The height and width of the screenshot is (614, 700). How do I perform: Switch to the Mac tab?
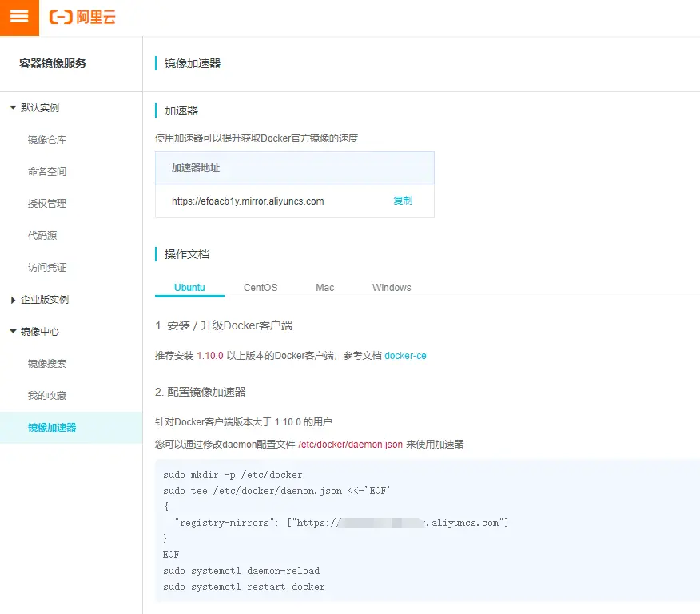pyautogui.click(x=324, y=288)
